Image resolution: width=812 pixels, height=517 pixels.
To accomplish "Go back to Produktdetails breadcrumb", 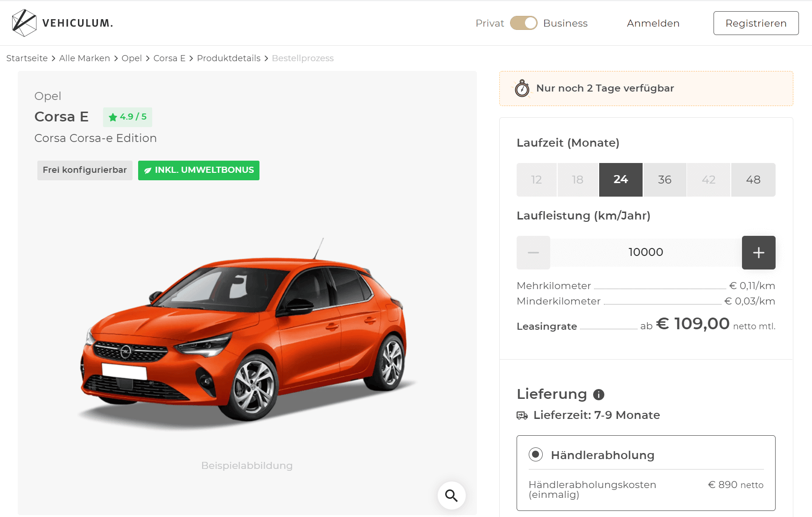I will (229, 58).
